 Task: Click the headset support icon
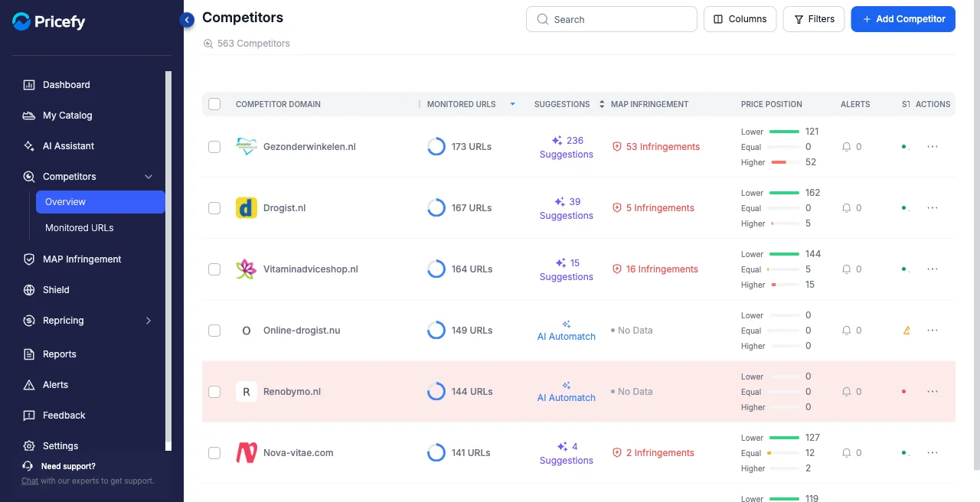28,466
